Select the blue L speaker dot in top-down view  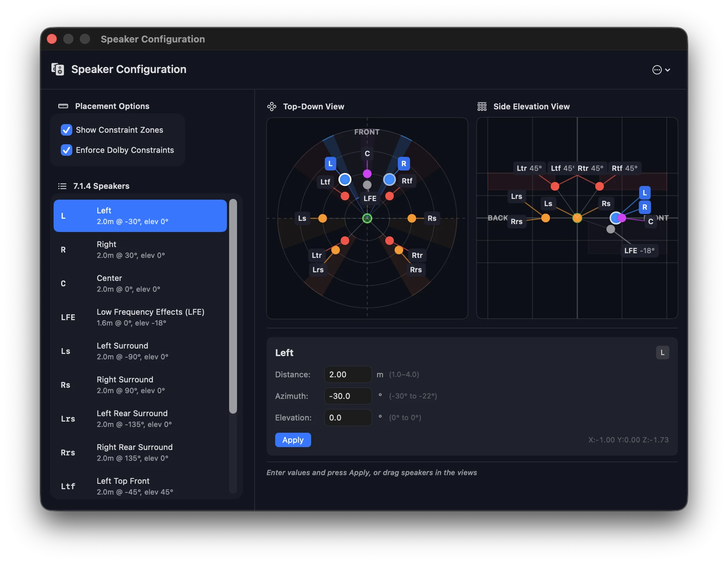click(x=345, y=179)
